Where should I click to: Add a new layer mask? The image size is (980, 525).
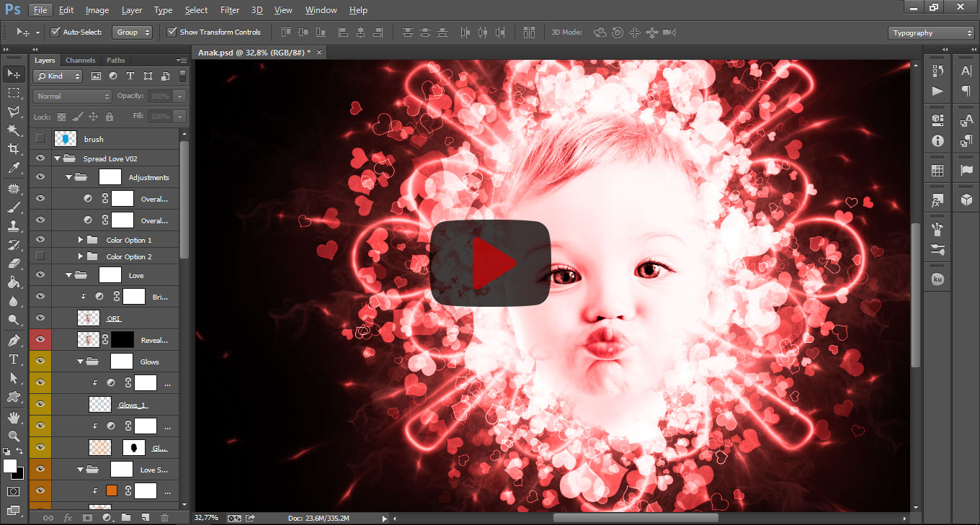[87, 517]
